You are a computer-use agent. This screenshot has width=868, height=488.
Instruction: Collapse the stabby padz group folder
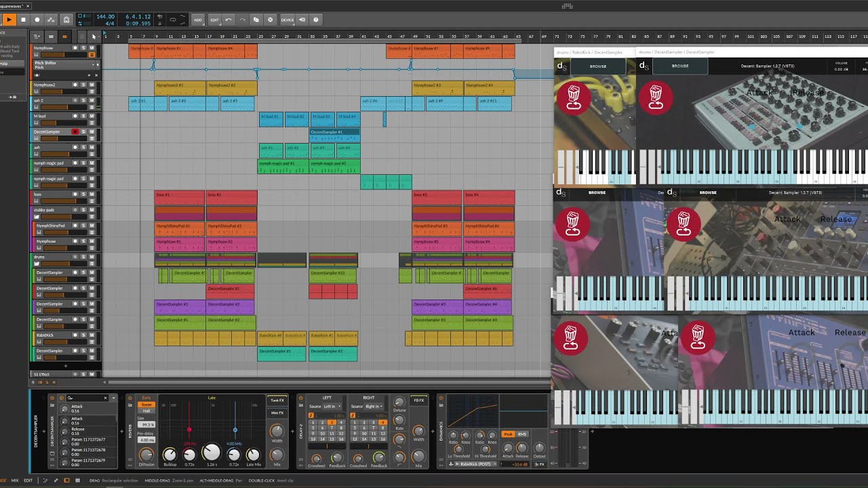37,217
